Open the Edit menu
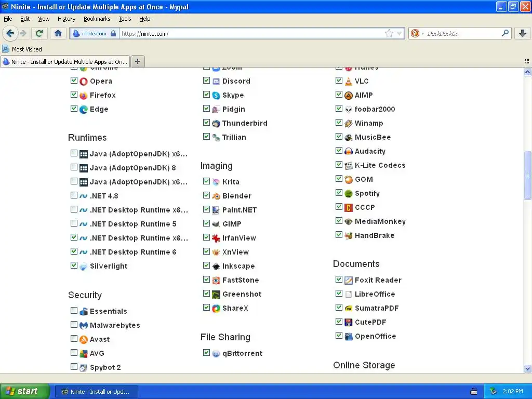Image resolution: width=532 pixels, height=399 pixels. (x=25, y=19)
